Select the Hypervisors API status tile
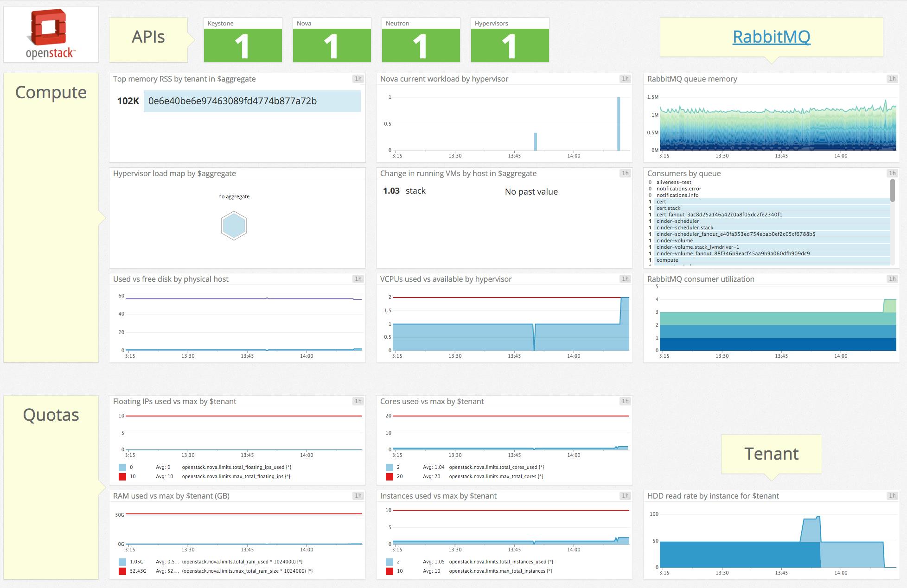This screenshot has width=907, height=588. tap(510, 45)
